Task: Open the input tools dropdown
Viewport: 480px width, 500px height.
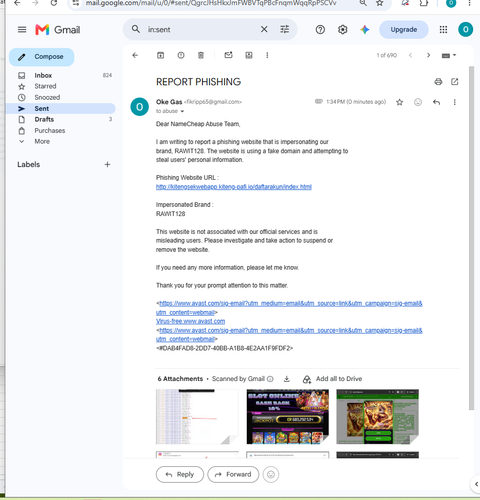Action: [x=449, y=56]
